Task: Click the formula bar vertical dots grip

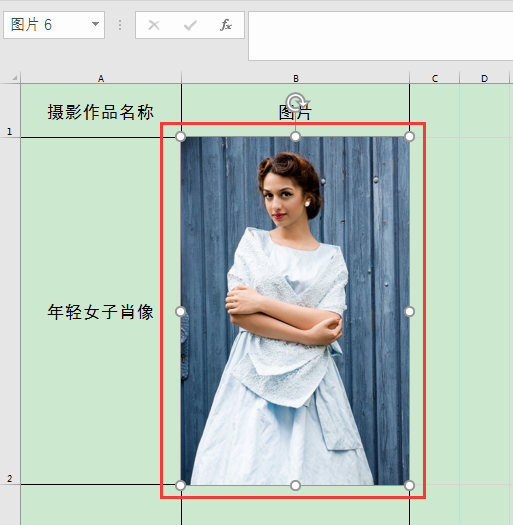Action: [x=120, y=25]
